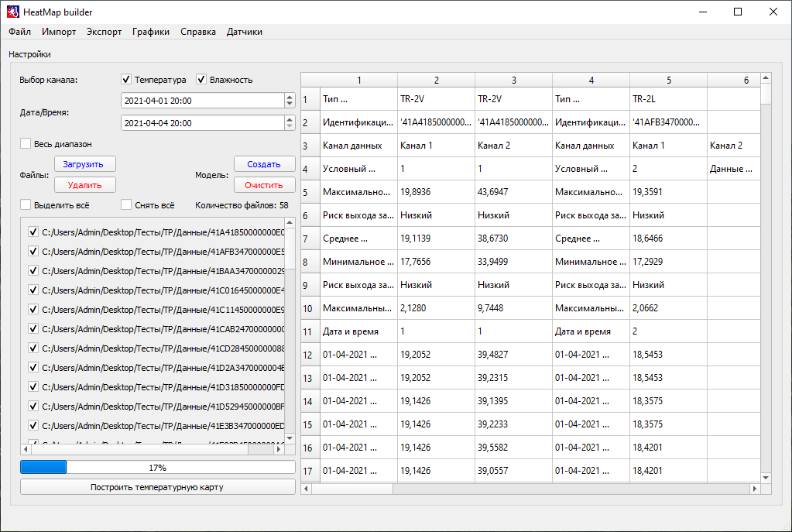792x532 pixels.
Task: Click the table horizontal scrollbar thumb
Action: click(352, 489)
